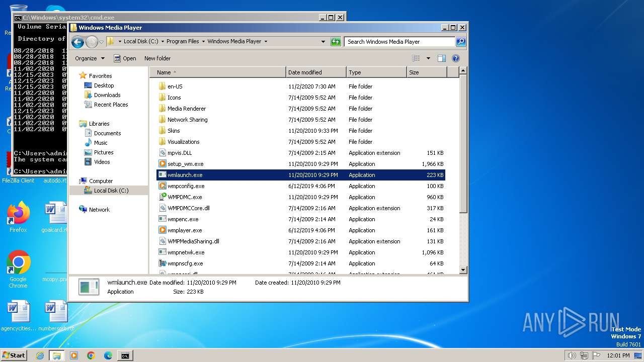644x362 pixels.
Task: Click the 12:01 PM taskbar clock
Action: (619, 355)
